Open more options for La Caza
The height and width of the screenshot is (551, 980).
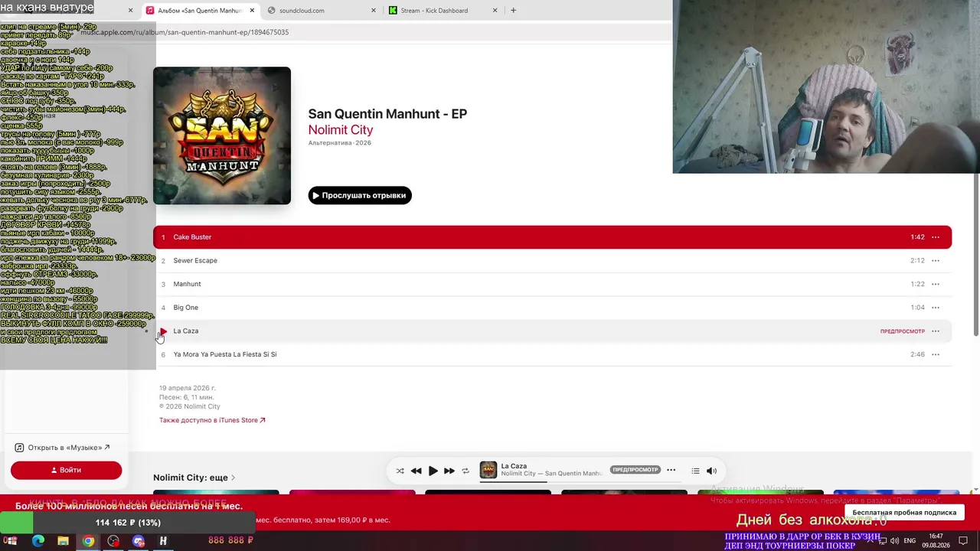point(936,331)
